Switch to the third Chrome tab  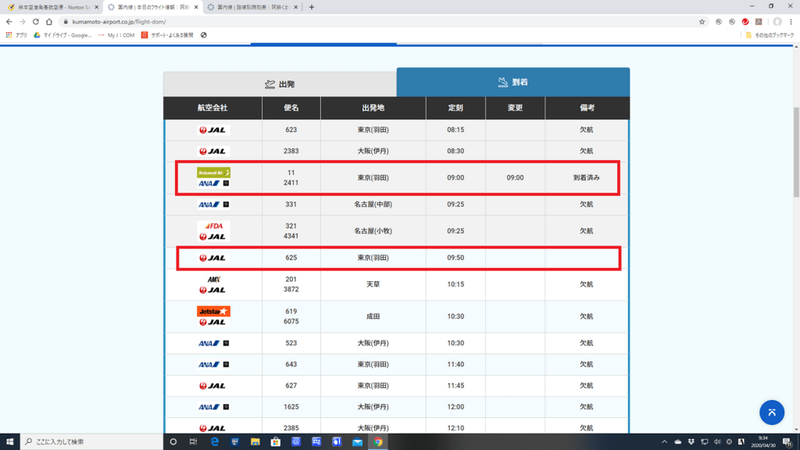point(253,7)
